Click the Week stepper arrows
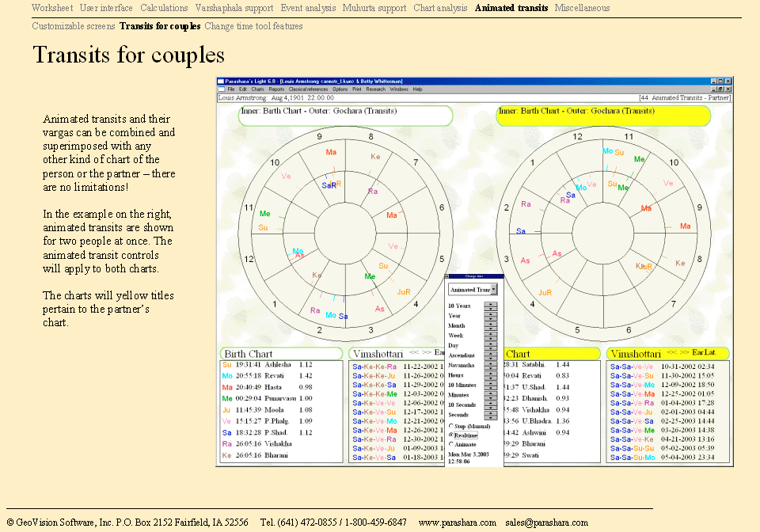This screenshot has height=532, width=760. (491, 336)
